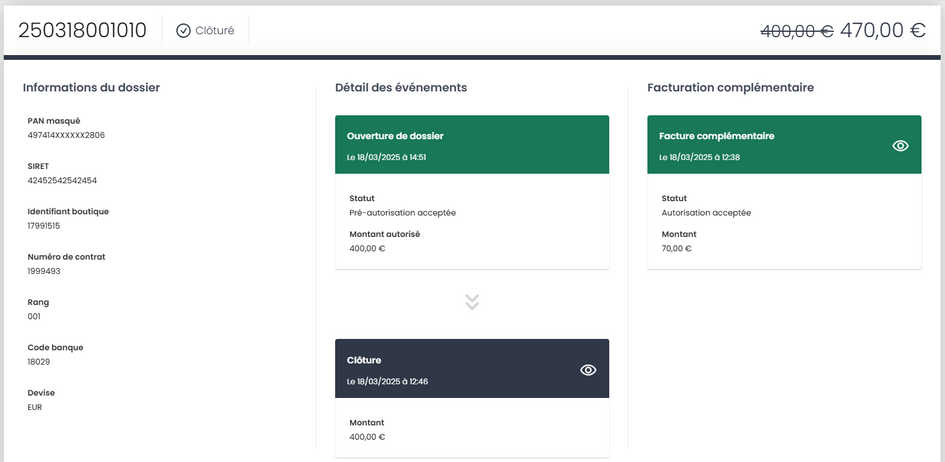This screenshot has height=462, width=945.
Task: Click the Numéro de contrat label
Action: coord(66,257)
